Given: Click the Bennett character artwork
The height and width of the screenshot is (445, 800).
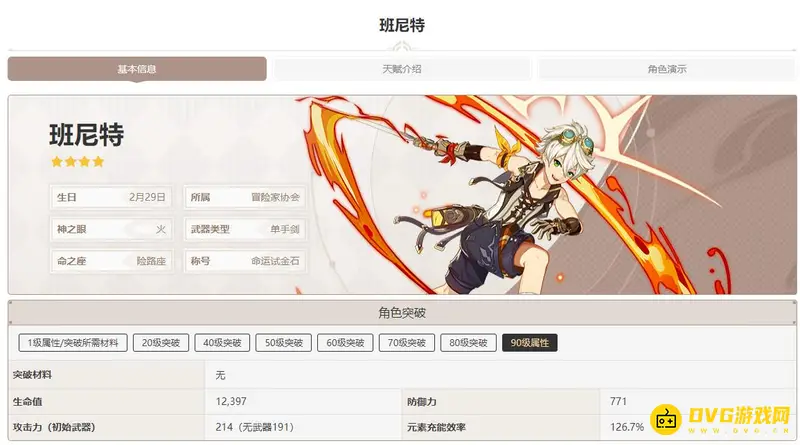Looking at the screenshot, I should [515, 199].
